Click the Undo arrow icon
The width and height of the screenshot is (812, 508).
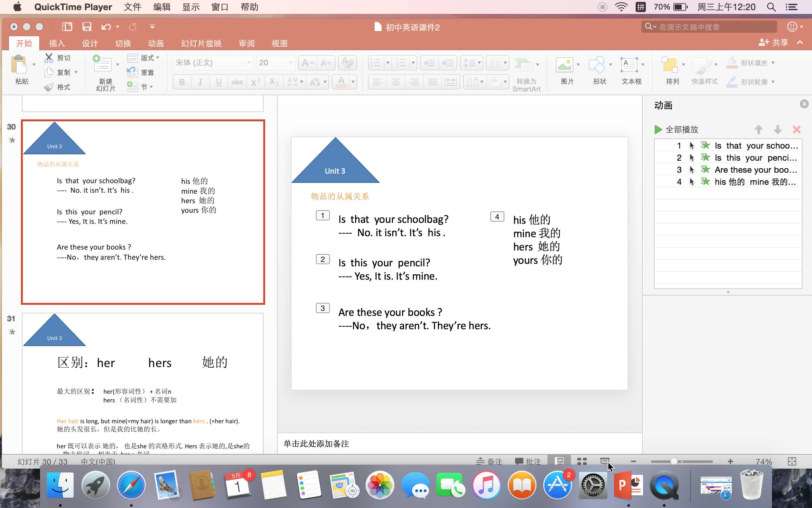106,27
